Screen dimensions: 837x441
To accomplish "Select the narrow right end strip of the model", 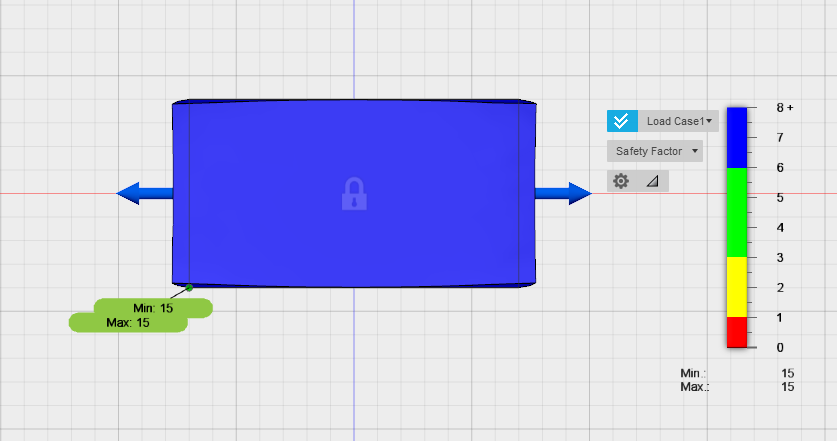I will (x=527, y=193).
